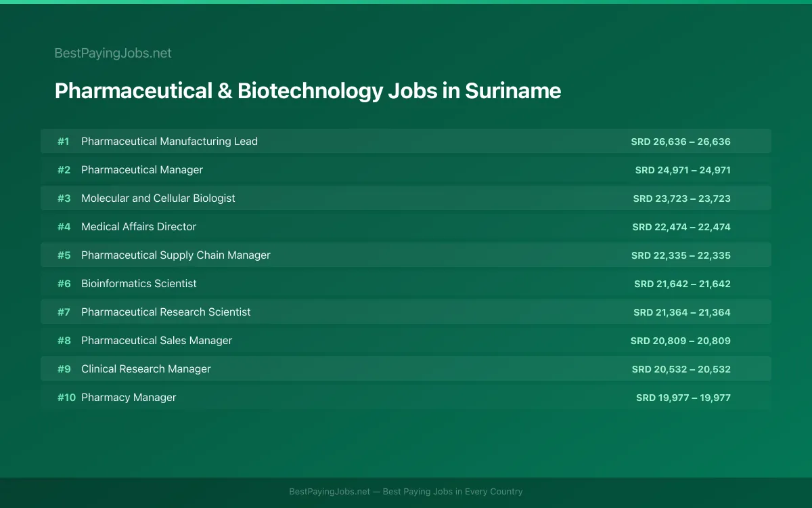
Task: Select the Pharmaceutical Manager job title
Action: (x=142, y=170)
